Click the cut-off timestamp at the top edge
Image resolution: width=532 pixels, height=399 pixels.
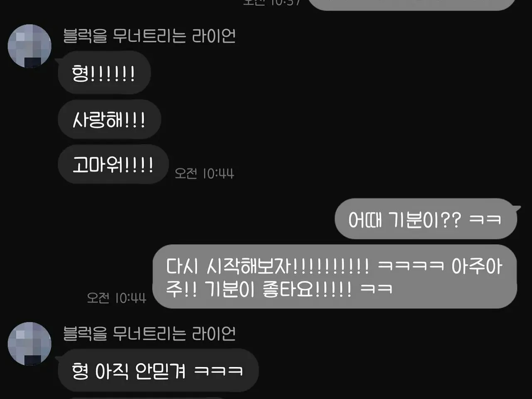(x=271, y=2)
